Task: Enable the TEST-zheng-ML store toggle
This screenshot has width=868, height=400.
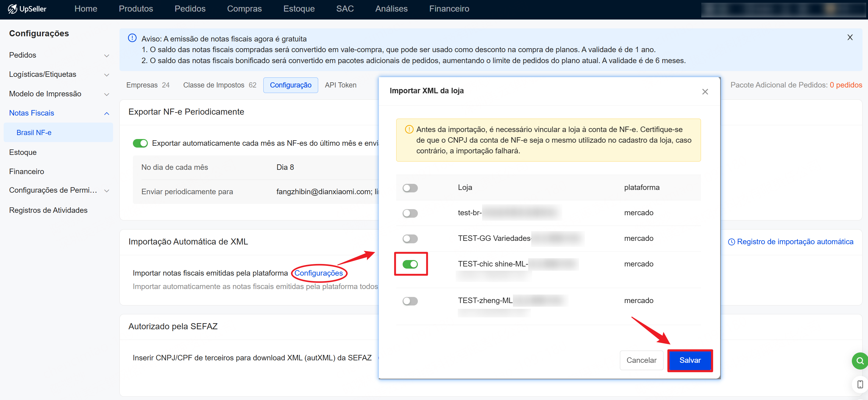Action: [410, 301]
